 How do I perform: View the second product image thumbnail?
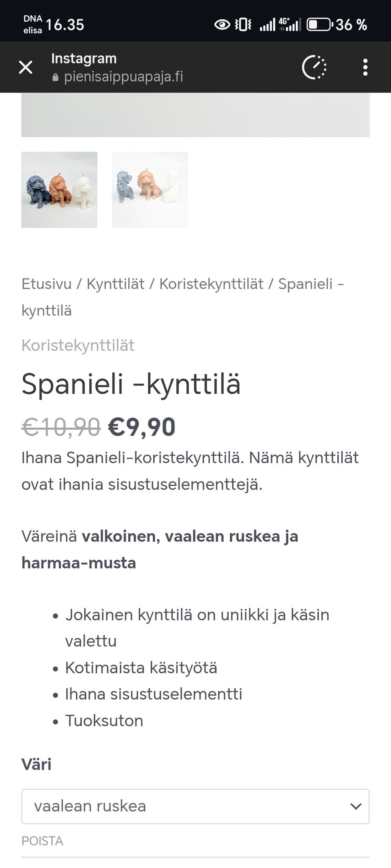click(150, 190)
